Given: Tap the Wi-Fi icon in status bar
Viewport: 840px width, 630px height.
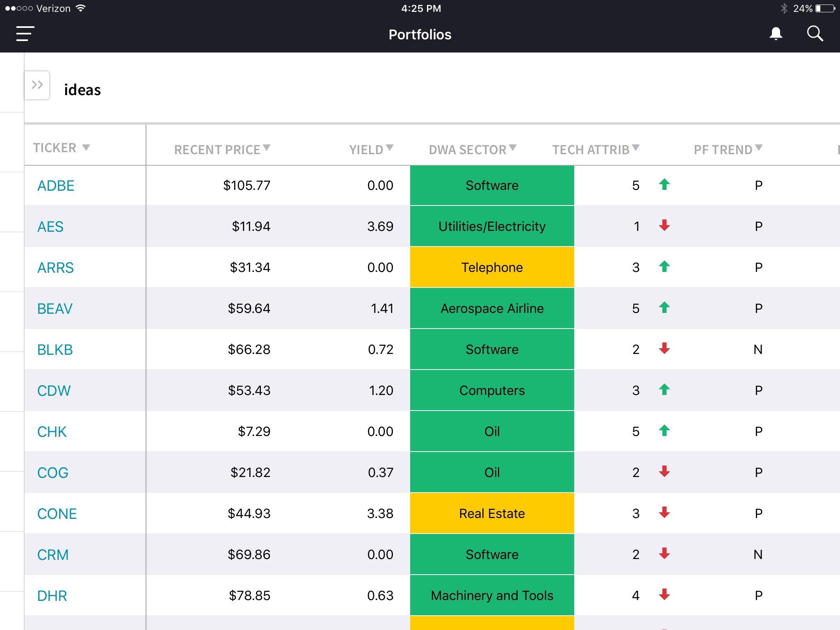Looking at the screenshot, I should pyautogui.click(x=81, y=8).
